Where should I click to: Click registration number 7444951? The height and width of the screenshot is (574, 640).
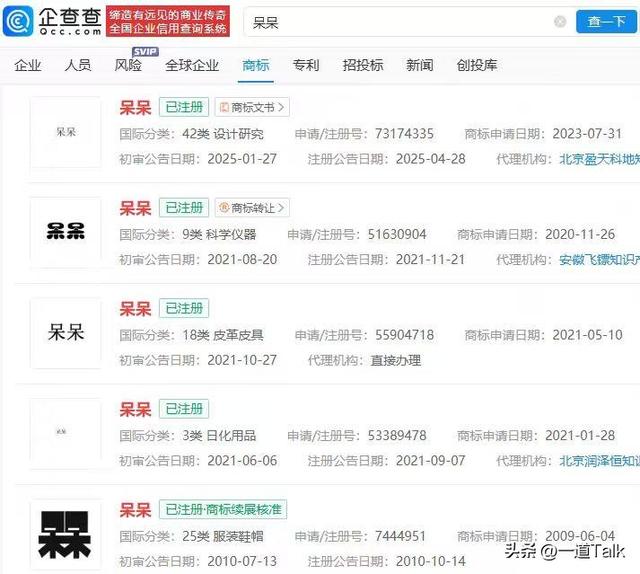tap(400, 536)
